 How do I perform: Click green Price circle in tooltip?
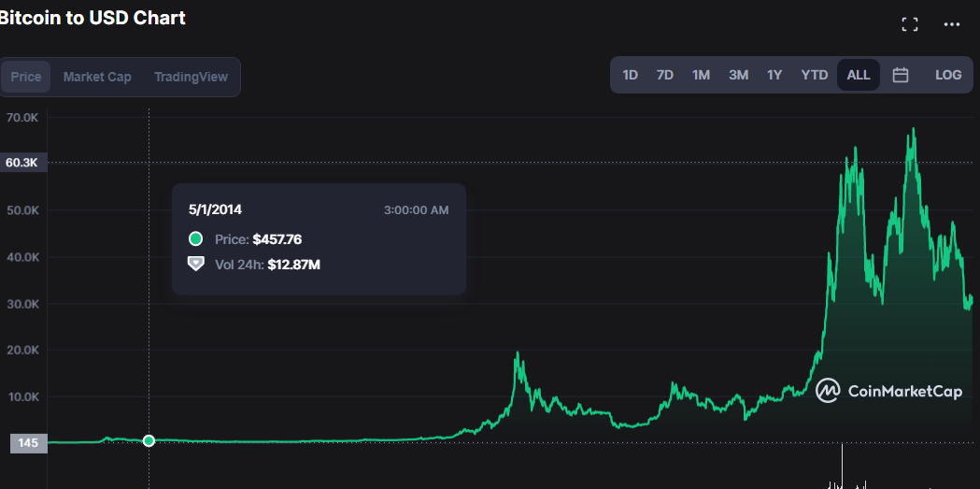click(x=195, y=238)
